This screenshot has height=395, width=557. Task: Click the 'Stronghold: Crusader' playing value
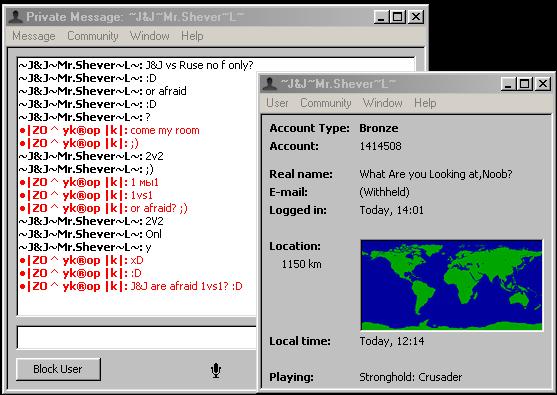411,377
